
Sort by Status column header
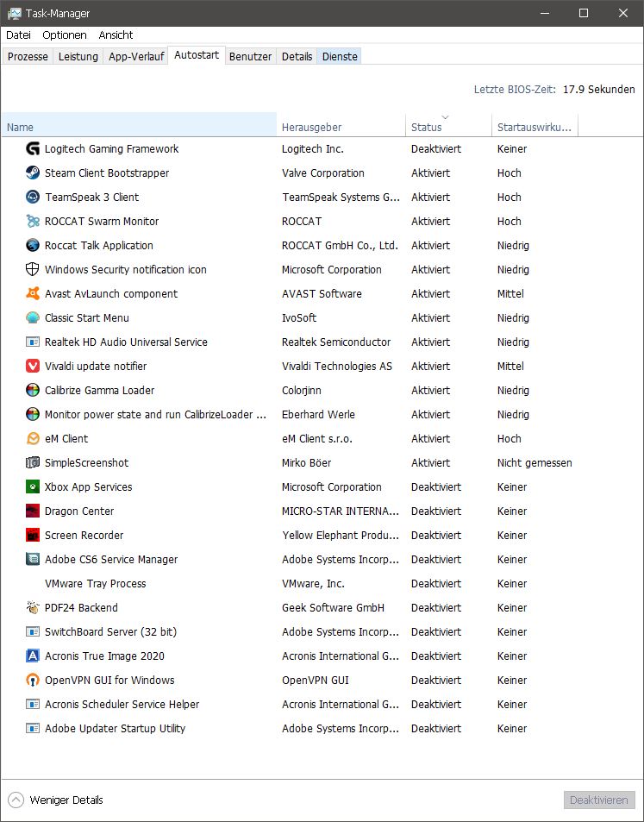448,125
